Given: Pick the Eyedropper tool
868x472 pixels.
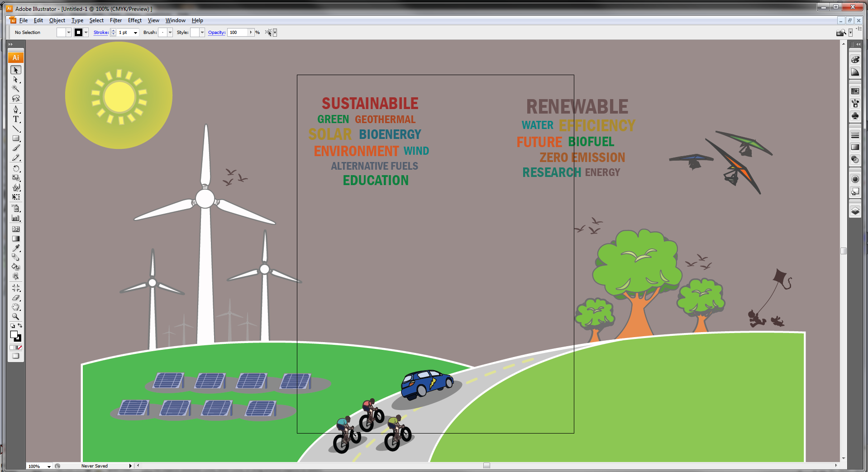Looking at the screenshot, I should pos(16,248).
